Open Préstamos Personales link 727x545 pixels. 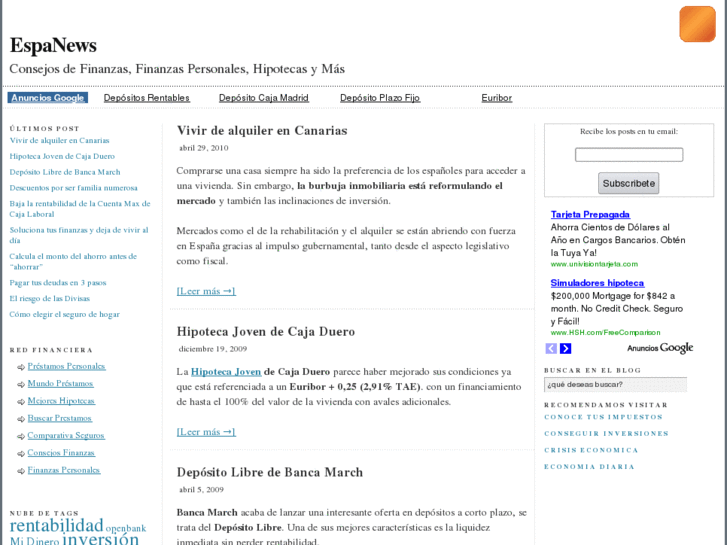(x=66, y=366)
